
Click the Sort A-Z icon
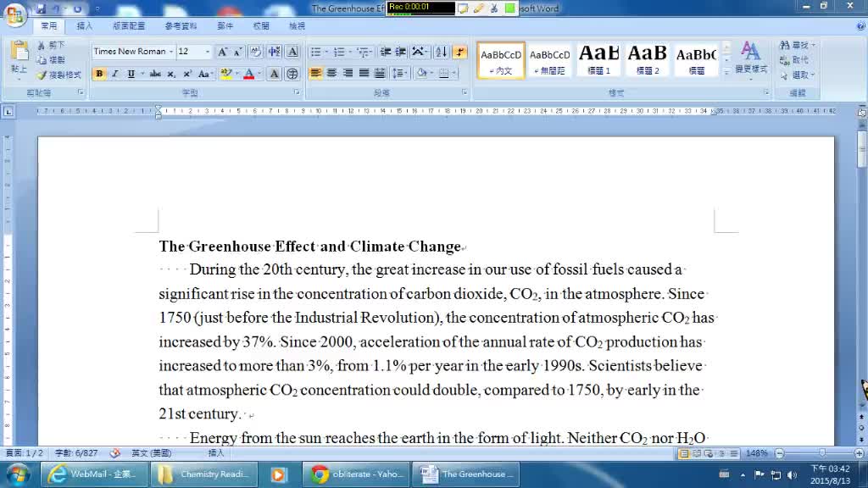coord(441,52)
